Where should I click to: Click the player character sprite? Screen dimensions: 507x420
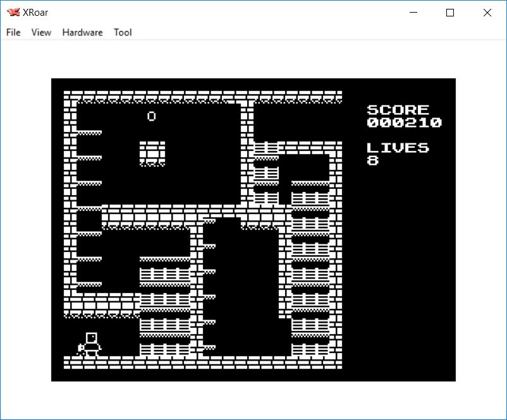coord(90,344)
